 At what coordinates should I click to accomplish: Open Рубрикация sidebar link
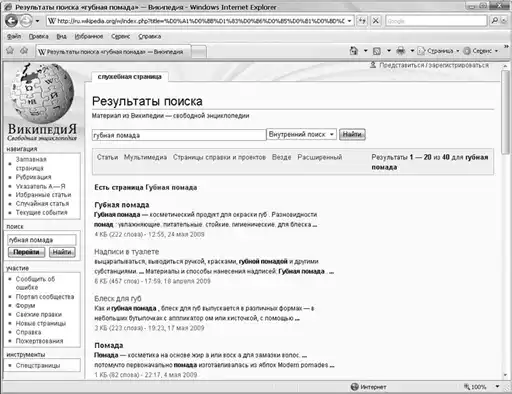coord(33,177)
